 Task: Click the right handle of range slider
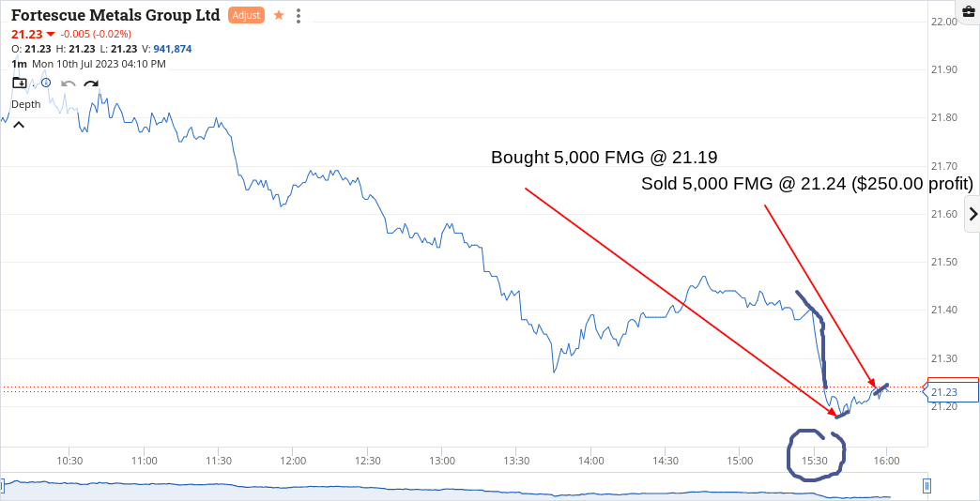click(x=926, y=485)
